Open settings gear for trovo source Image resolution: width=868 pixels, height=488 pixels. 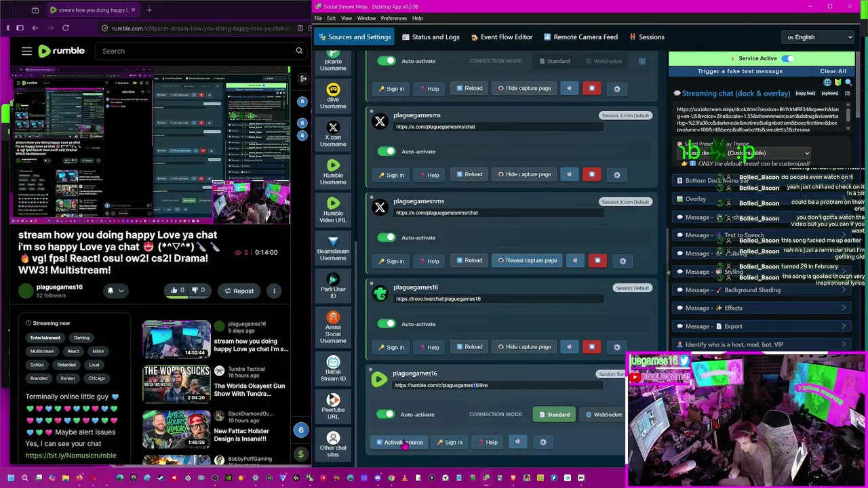pyautogui.click(x=616, y=347)
